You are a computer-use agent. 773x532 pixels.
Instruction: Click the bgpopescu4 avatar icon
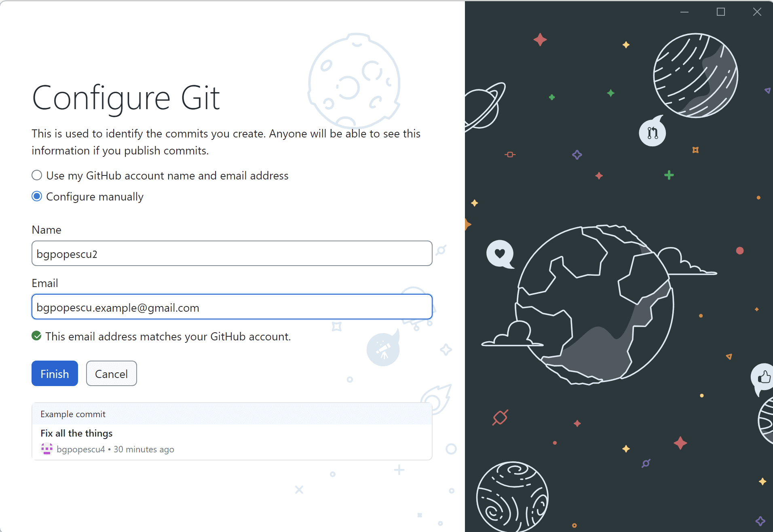[x=47, y=449]
